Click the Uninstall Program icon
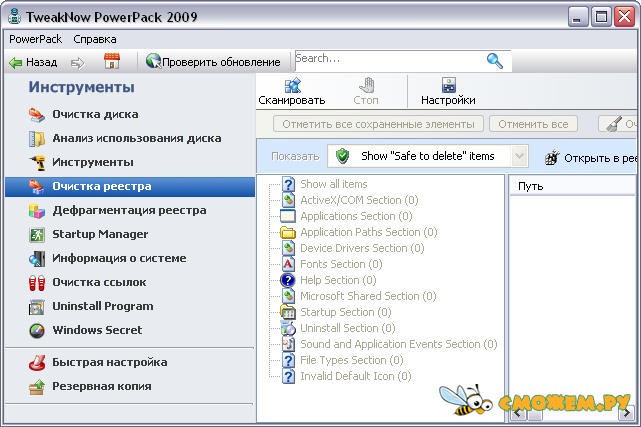The image size is (641, 427). (37, 307)
